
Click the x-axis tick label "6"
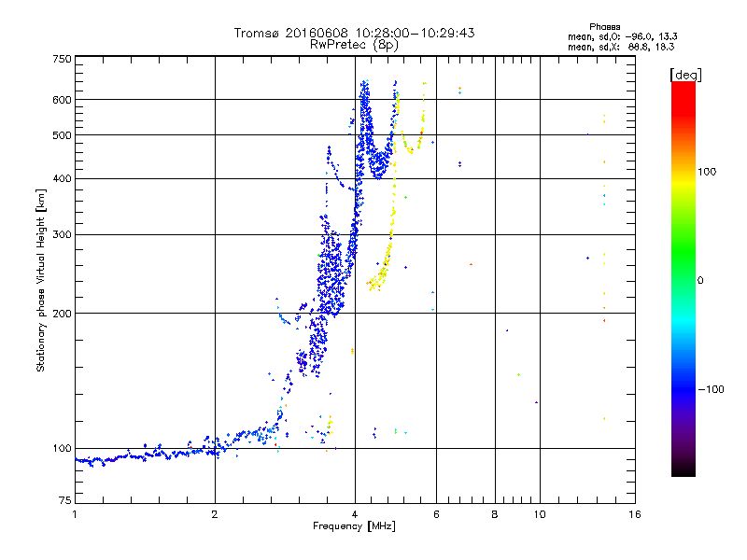click(436, 514)
